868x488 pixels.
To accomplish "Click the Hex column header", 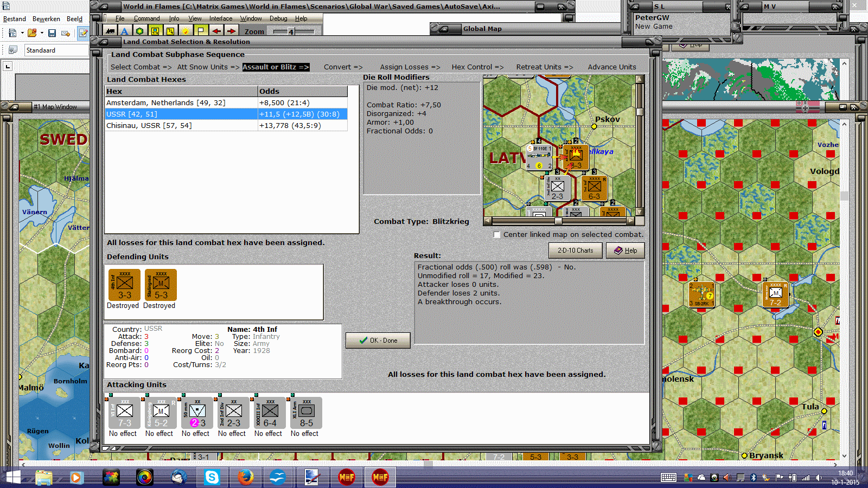I will [x=181, y=92].
